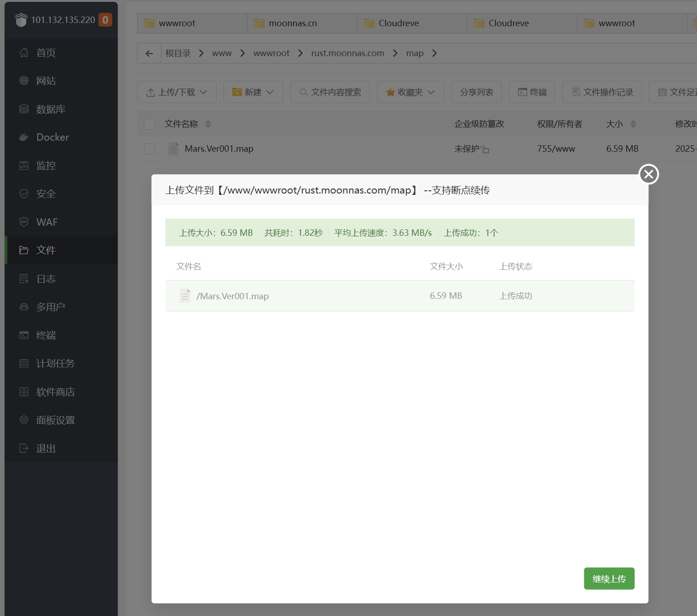Open the 安全 shield icon
The height and width of the screenshot is (616, 697).
click(24, 194)
